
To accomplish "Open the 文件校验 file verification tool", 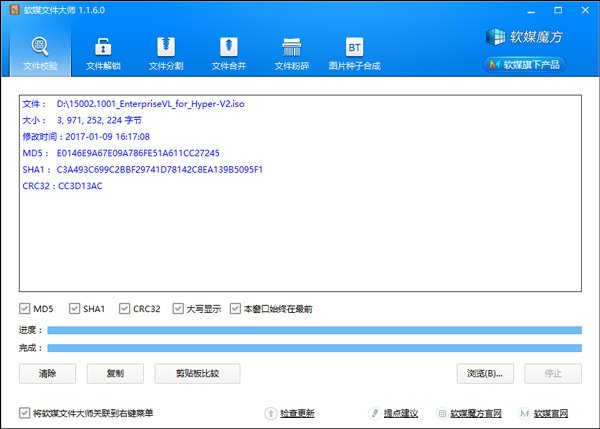I will point(40,54).
